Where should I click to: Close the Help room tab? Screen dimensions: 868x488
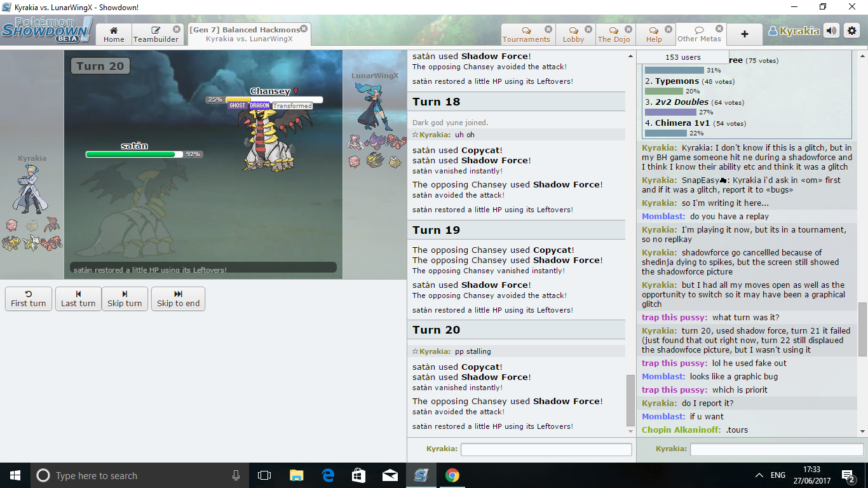click(x=668, y=29)
